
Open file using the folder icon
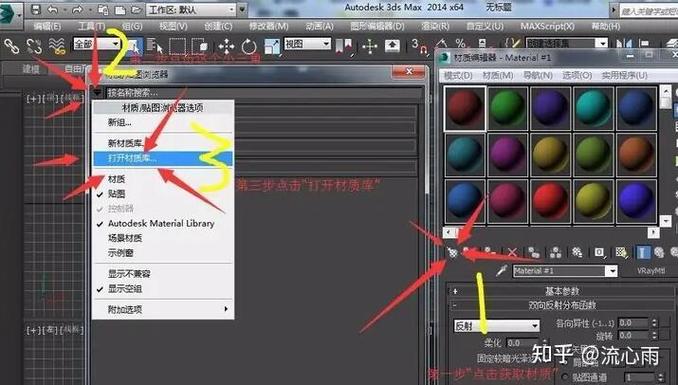(x=136, y=10)
